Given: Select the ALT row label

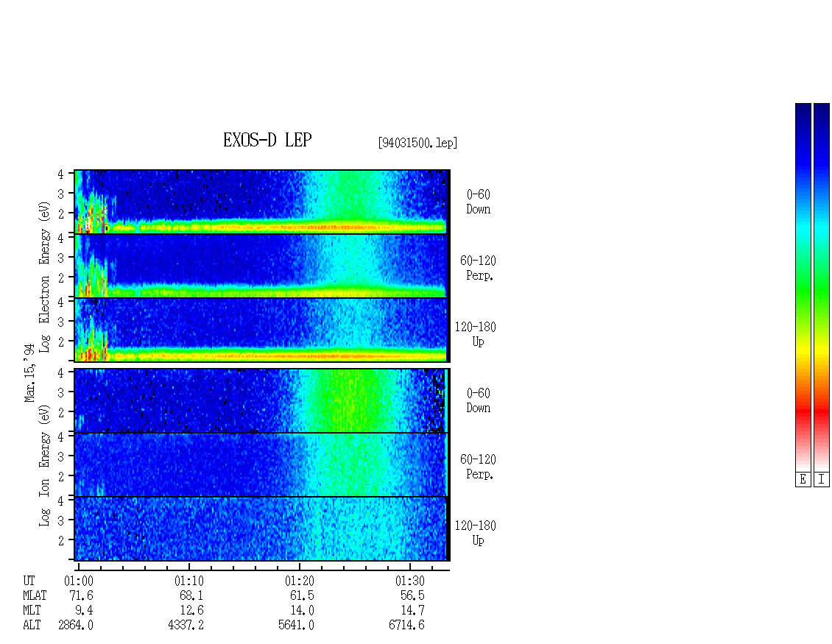Looking at the screenshot, I should coord(32,626).
